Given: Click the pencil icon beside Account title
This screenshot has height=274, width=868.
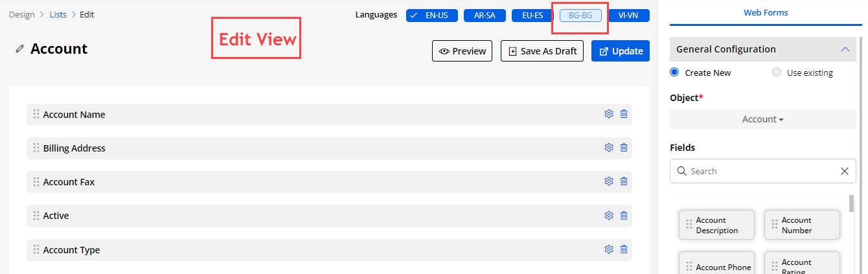Looking at the screenshot, I should click(20, 49).
